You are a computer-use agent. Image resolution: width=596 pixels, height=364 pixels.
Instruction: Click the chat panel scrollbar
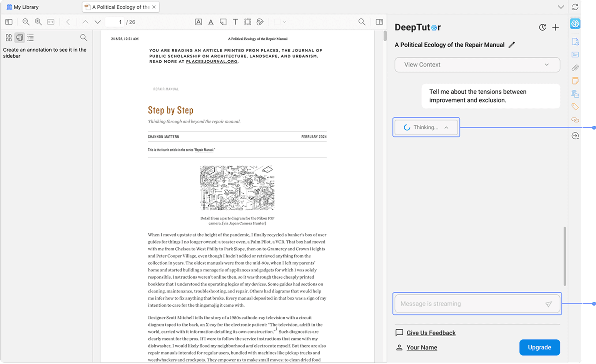click(x=564, y=256)
